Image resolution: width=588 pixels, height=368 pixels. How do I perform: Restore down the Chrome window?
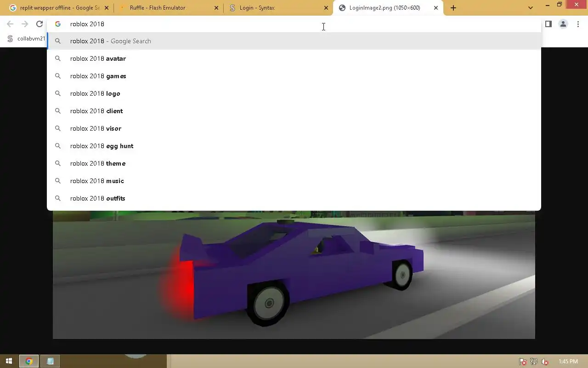pyautogui.click(x=560, y=5)
